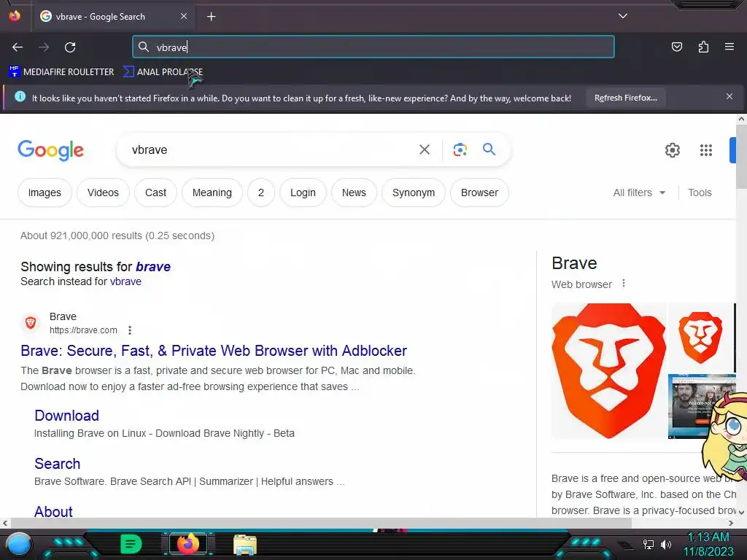Search by image with Google Lens icon
Screen dimensions: 747x560
pyautogui.click(x=460, y=150)
